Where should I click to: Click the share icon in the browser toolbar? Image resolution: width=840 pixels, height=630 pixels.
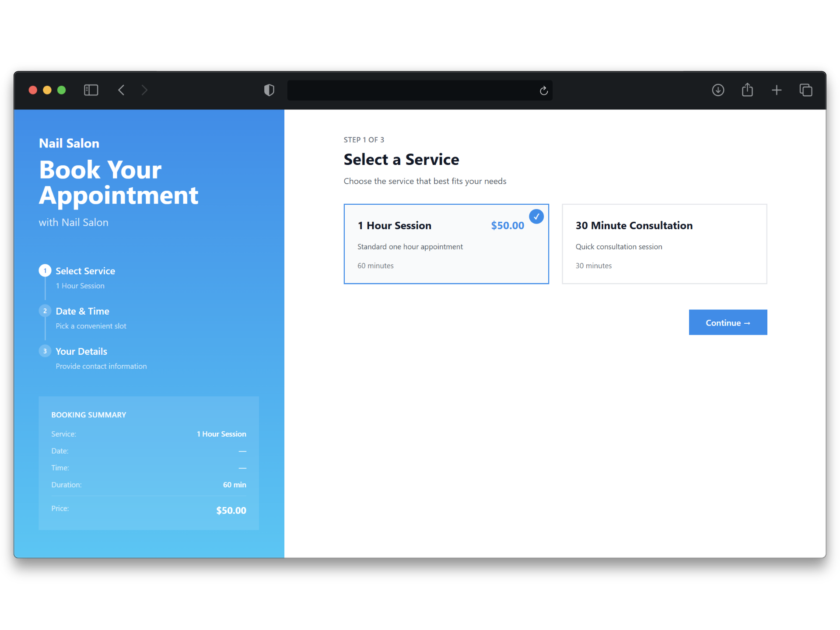748,90
